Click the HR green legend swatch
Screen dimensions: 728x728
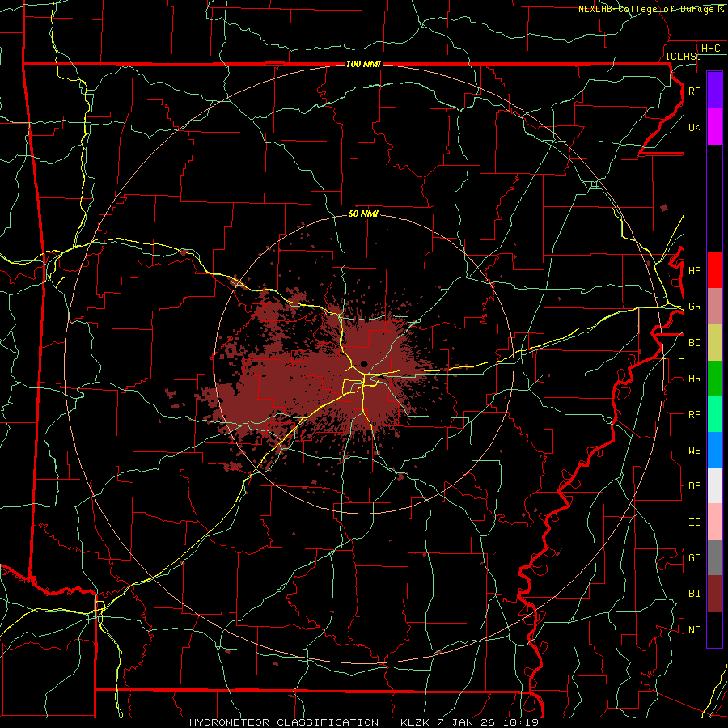[x=714, y=378]
